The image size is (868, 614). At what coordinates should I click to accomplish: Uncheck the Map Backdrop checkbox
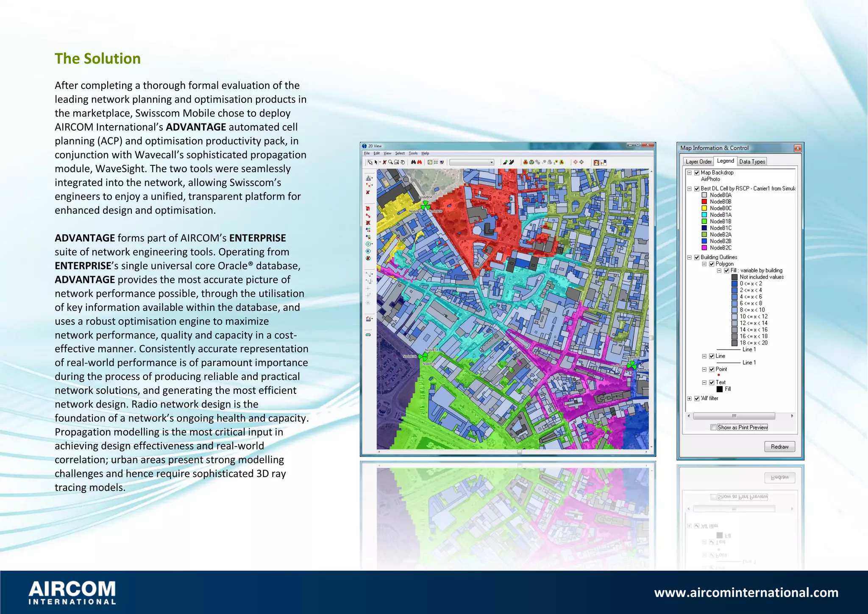697,173
